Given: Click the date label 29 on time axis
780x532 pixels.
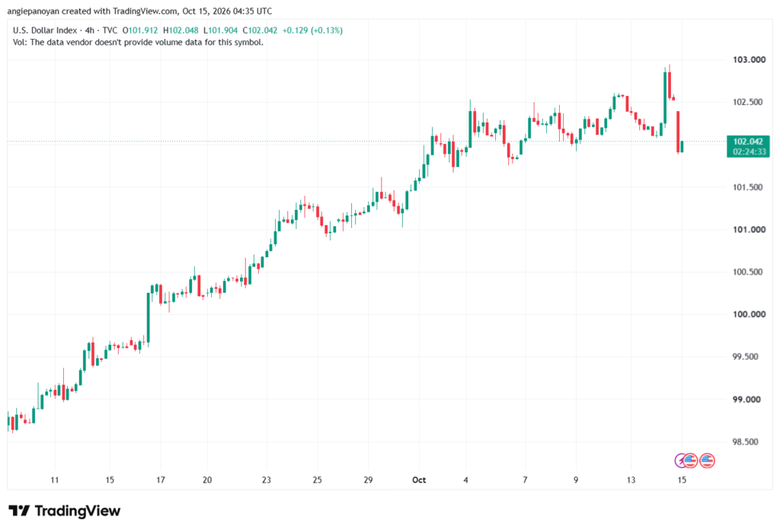Looking at the screenshot, I should tap(368, 479).
